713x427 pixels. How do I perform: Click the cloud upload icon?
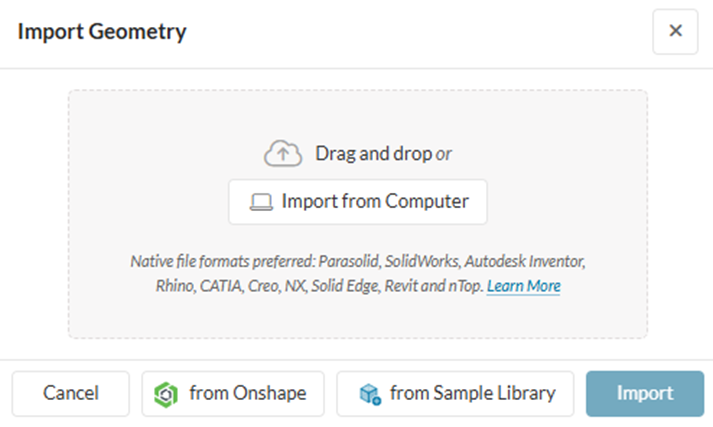click(283, 153)
